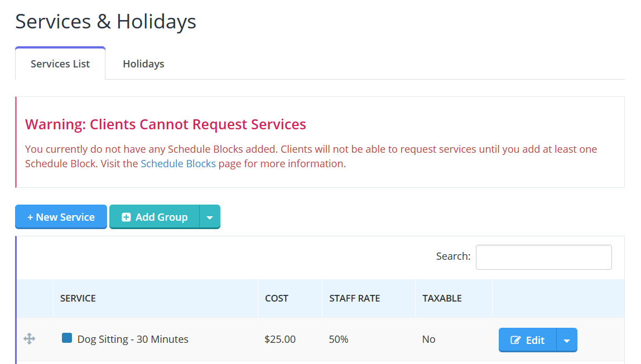
Task: Switch to the Holidays tab
Action: tap(143, 64)
